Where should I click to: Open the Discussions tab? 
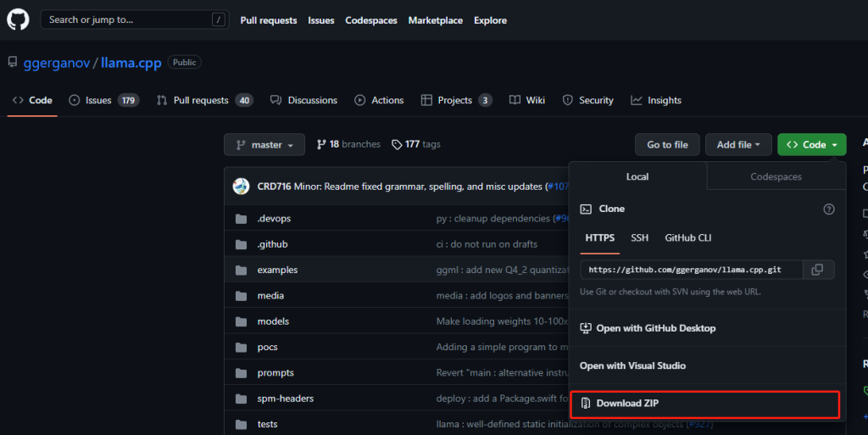[x=304, y=100]
